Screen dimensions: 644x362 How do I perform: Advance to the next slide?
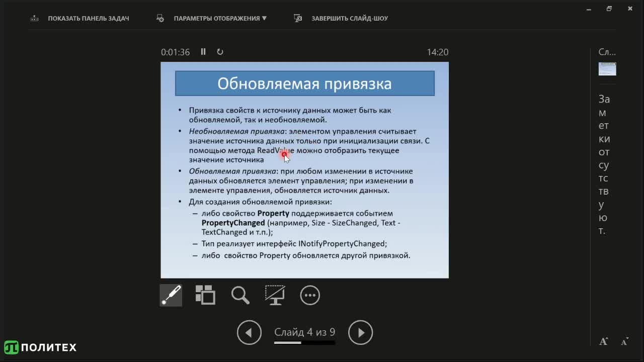coord(360,332)
